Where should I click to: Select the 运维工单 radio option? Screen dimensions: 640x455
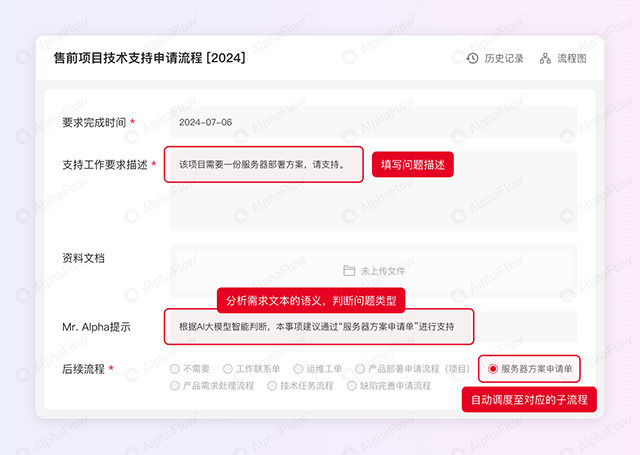tap(299, 369)
